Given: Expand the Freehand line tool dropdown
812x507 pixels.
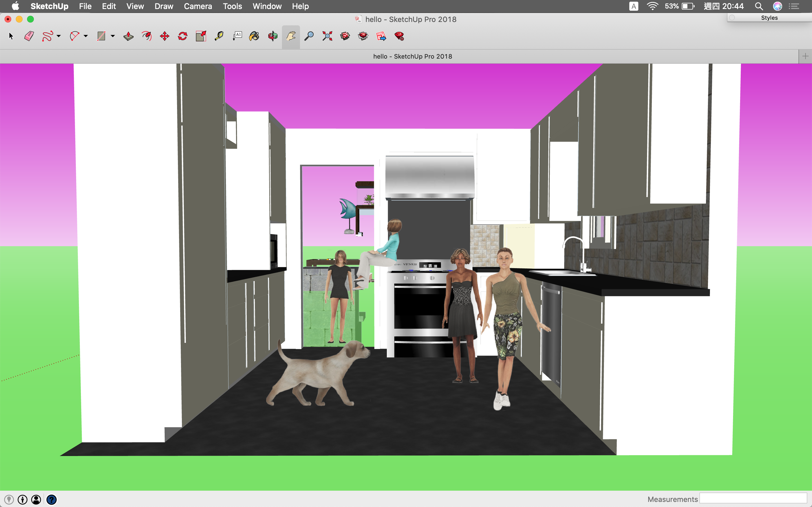Looking at the screenshot, I should pos(59,36).
